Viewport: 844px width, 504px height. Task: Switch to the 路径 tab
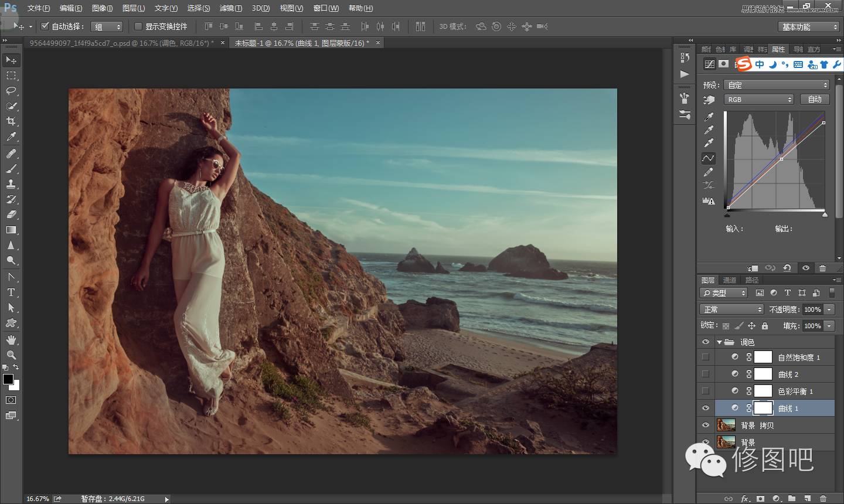(x=752, y=280)
